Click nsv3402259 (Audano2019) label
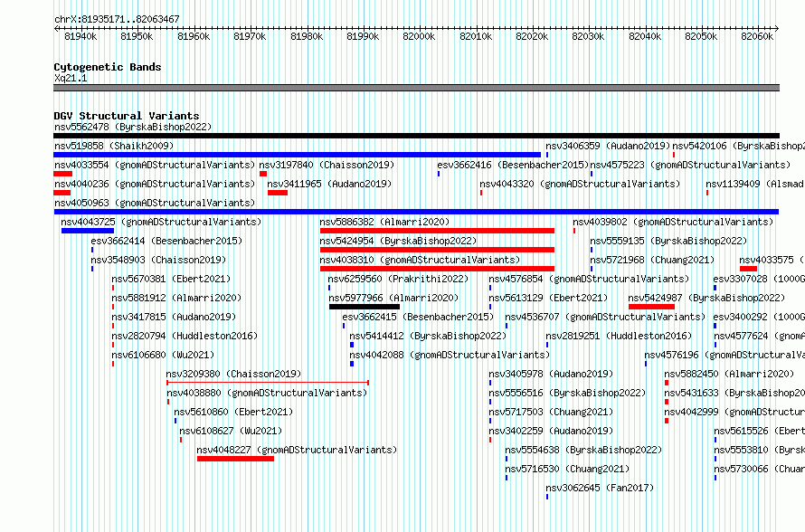805x532 pixels. pyautogui.click(x=551, y=431)
